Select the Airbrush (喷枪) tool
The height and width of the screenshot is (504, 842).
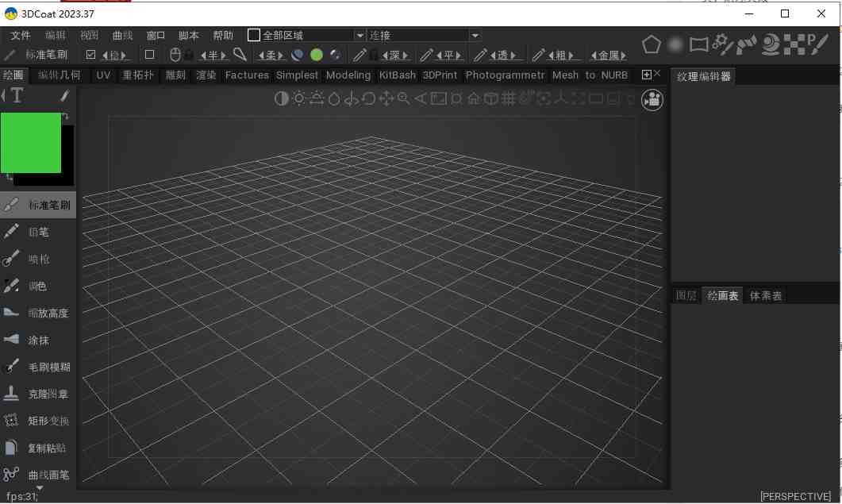point(37,259)
